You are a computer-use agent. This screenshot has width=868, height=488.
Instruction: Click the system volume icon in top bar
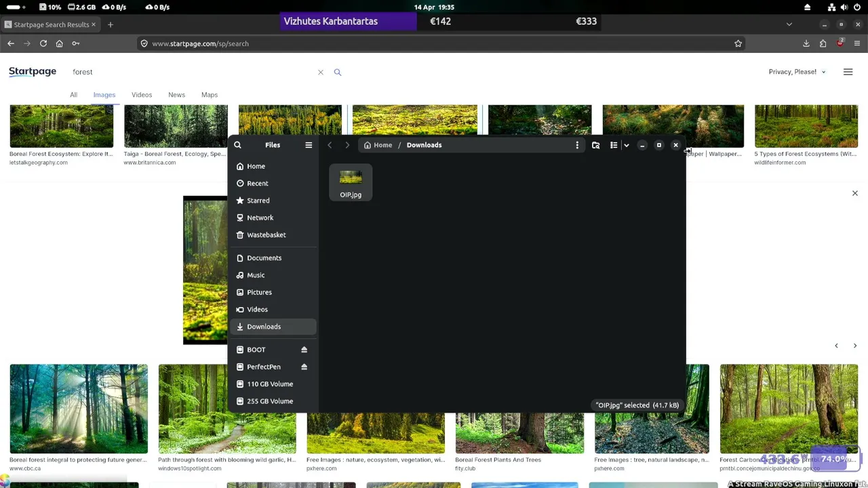coord(844,7)
